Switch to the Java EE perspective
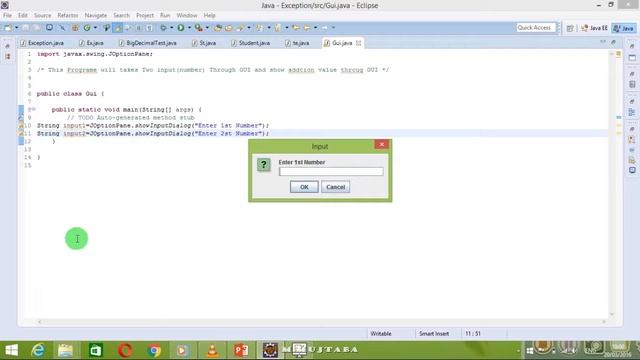 click(595, 28)
